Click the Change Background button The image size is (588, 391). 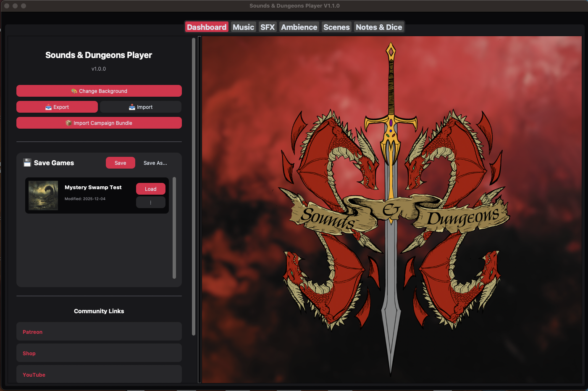[99, 91]
